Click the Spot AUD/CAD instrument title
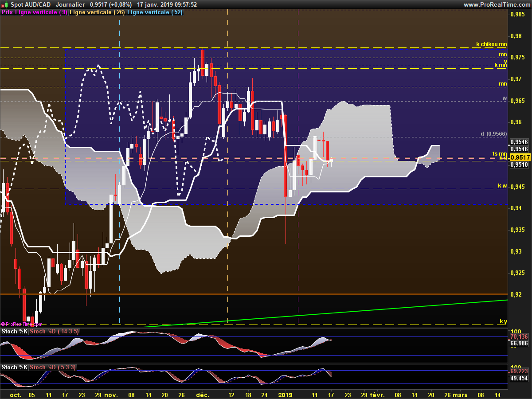Screen dimensions: 532x399 click(30, 4)
